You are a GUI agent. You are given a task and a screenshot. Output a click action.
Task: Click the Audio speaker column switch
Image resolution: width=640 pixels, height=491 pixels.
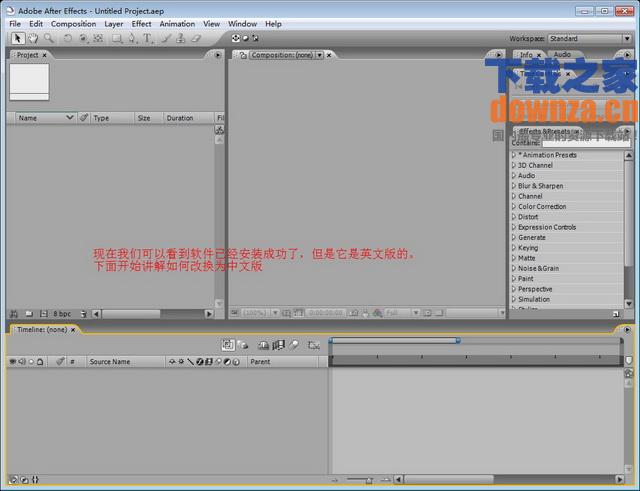point(22,362)
